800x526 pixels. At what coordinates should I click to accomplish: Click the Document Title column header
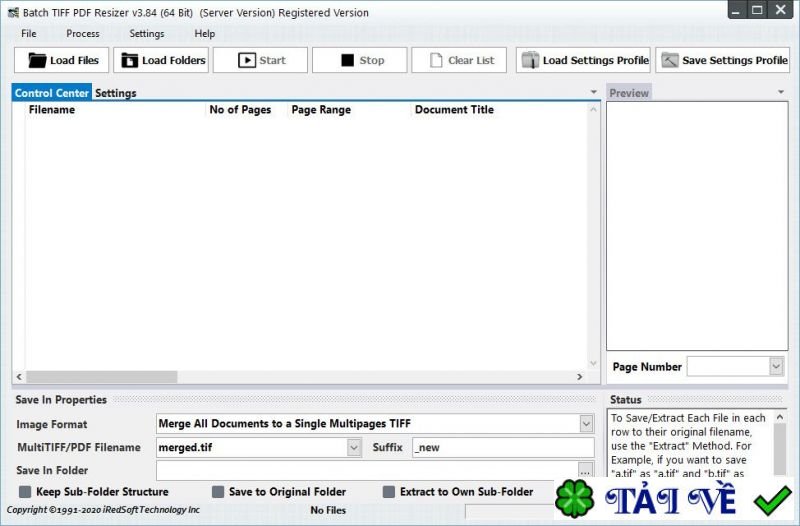point(454,110)
